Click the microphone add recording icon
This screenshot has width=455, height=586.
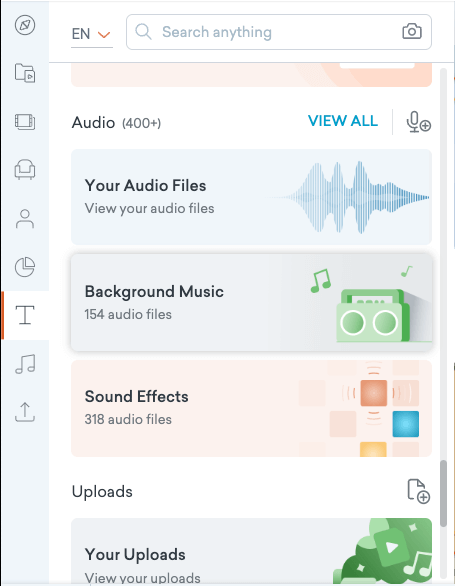418,122
